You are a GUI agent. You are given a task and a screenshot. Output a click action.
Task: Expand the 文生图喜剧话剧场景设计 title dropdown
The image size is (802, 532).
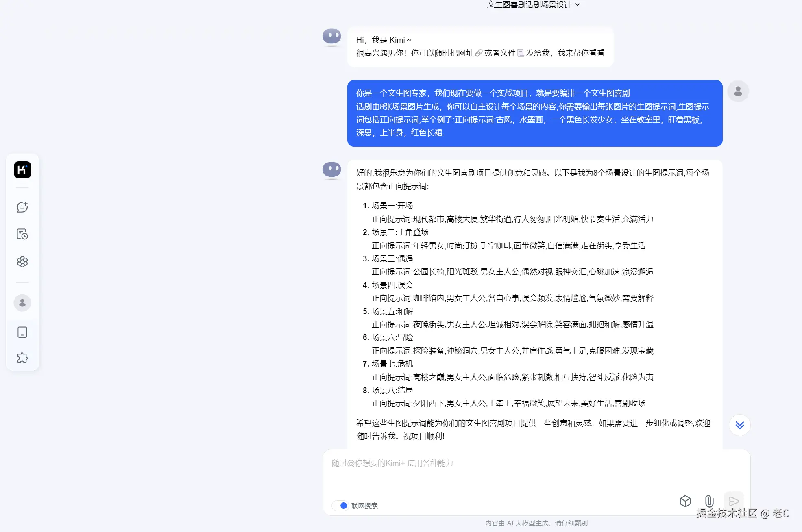pyautogui.click(x=534, y=5)
